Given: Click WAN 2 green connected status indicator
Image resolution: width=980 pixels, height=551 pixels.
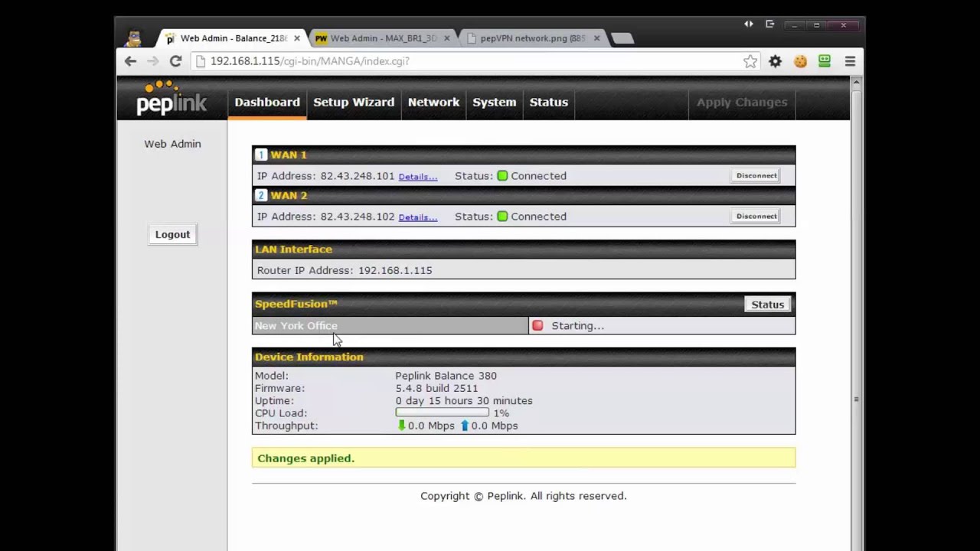Looking at the screenshot, I should click(x=502, y=217).
